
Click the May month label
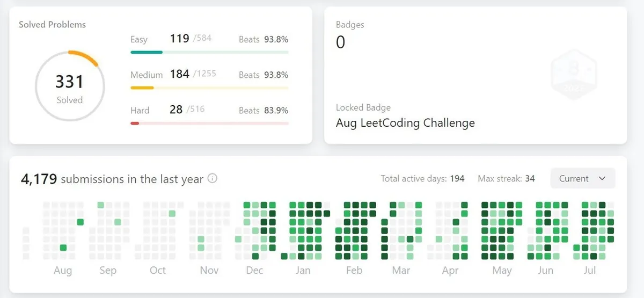[502, 270]
